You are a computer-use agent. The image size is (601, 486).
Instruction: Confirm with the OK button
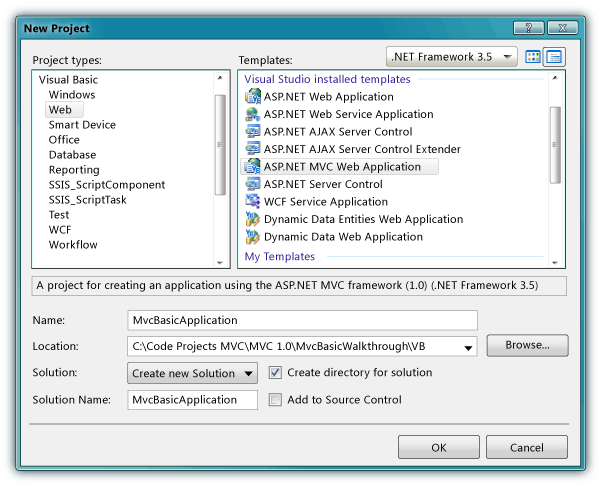pos(439,447)
